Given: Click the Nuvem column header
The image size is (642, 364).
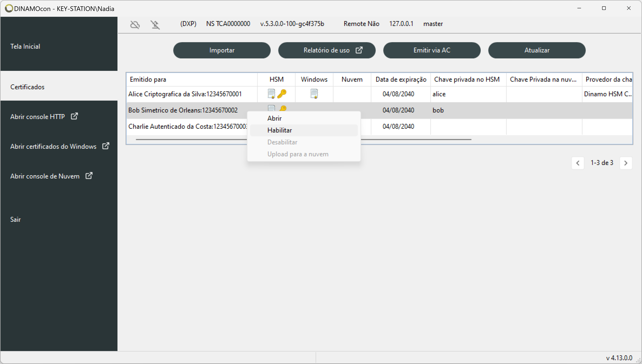Looking at the screenshot, I should 352,80.
